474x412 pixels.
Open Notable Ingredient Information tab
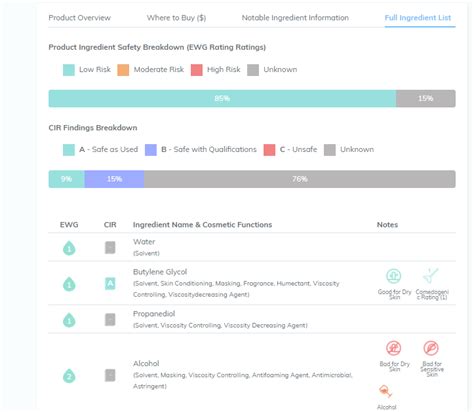click(295, 18)
